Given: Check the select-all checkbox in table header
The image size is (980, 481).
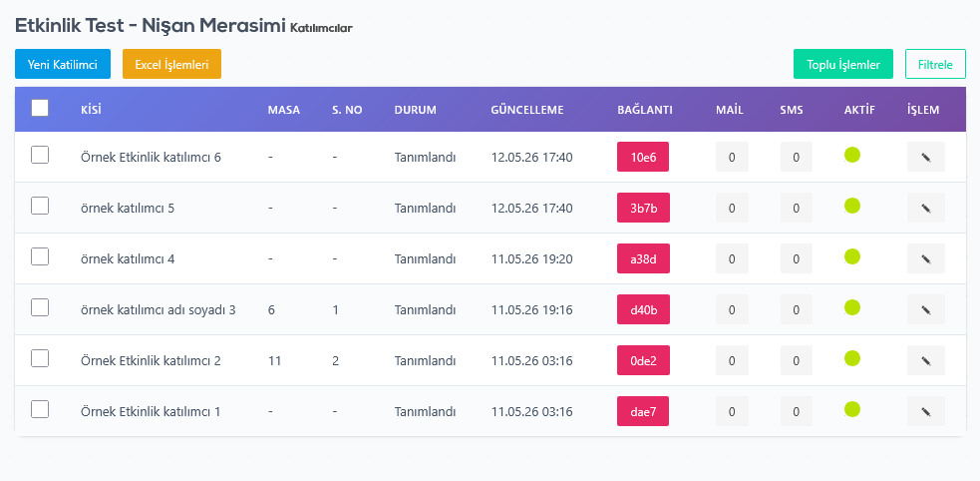Looking at the screenshot, I should (40, 108).
